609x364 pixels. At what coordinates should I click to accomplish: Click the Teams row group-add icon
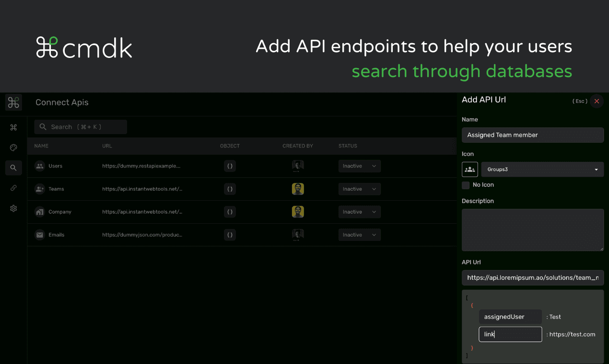(39, 189)
